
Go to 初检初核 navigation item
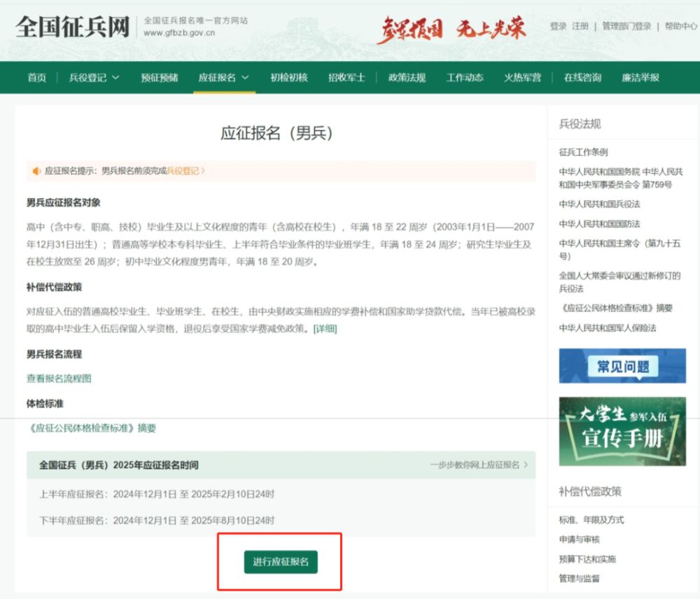coord(289,78)
